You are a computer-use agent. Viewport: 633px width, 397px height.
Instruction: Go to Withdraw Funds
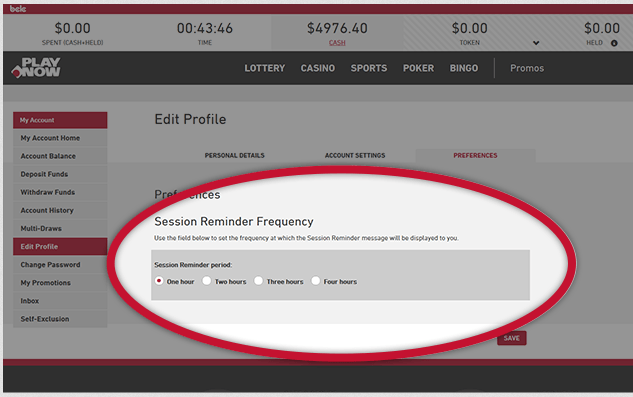coord(60,192)
